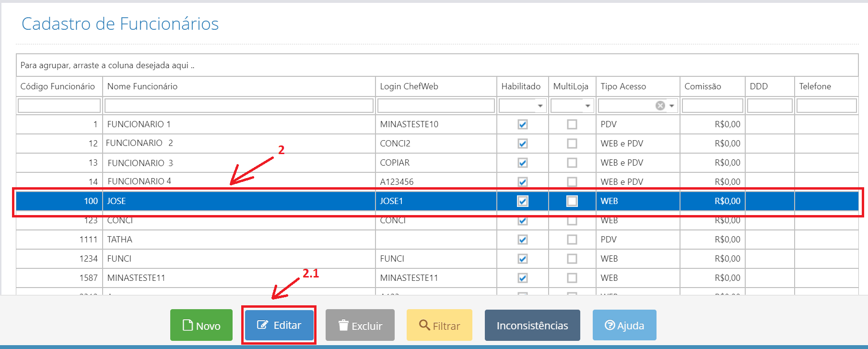The width and height of the screenshot is (868, 349).
Task: Click the A123456 login cell
Action: [436, 181]
